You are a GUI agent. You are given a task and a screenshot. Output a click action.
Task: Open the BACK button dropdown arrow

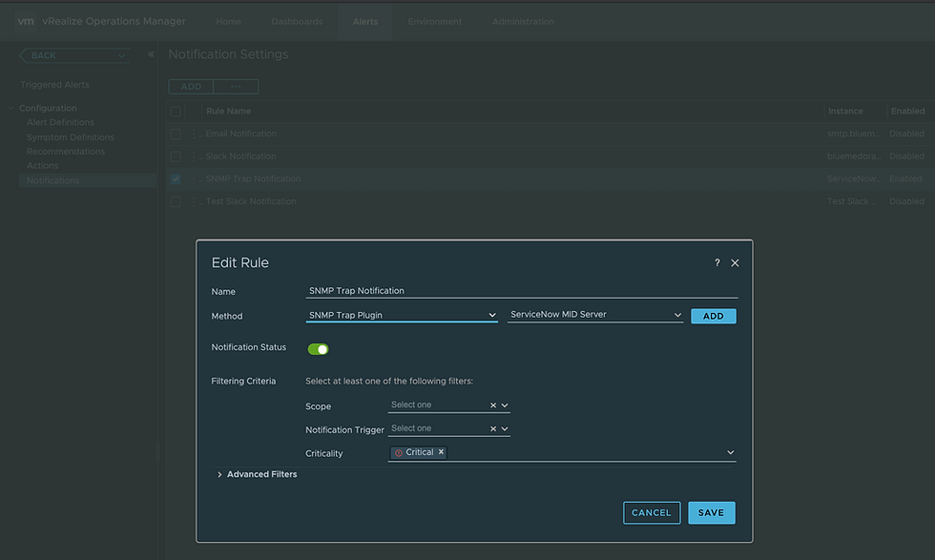pos(121,55)
